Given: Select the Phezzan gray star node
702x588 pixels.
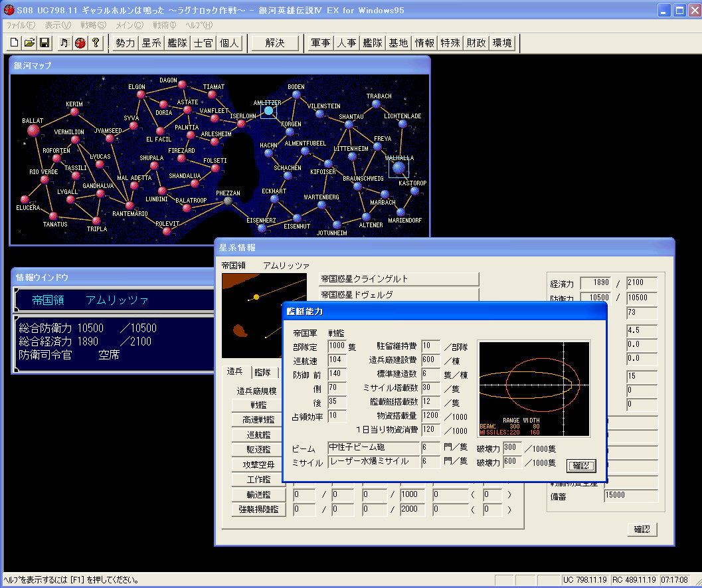Looking at the screenshot, I should click(228, 201).
